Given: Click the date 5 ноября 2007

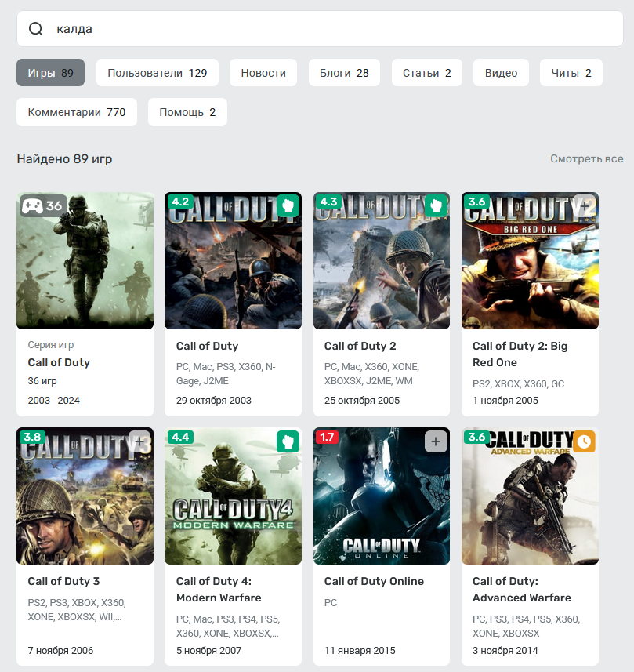Looking at the screenshot, I should [208, 651].
